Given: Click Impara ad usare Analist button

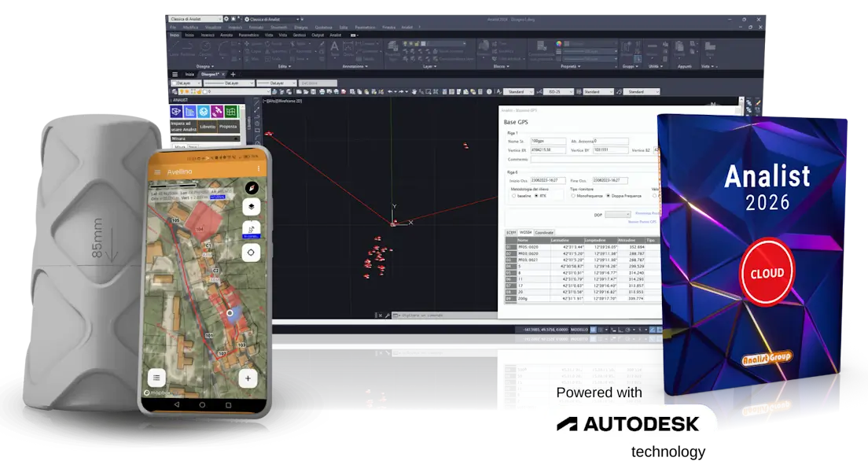Looking at the screenshot, I should pos(184,127).
